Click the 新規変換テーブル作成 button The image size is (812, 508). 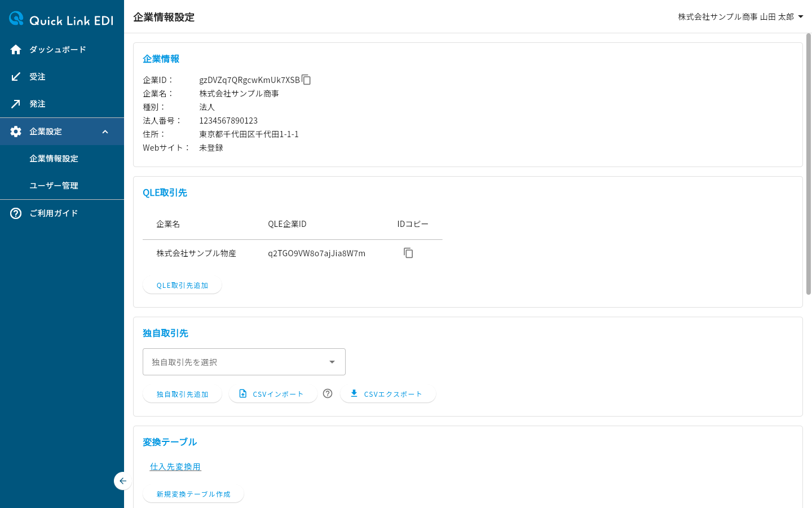193,494
